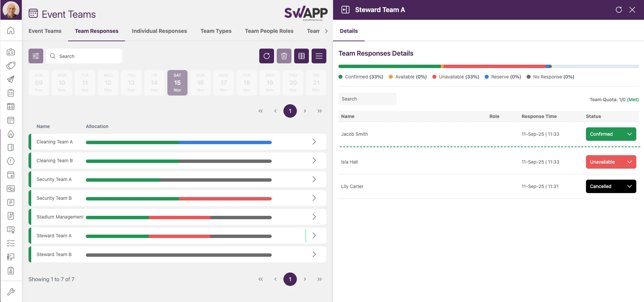The image size is (644, 302).
Task: Open the grid view icon on the toolbar
Action: pos(301,56)
